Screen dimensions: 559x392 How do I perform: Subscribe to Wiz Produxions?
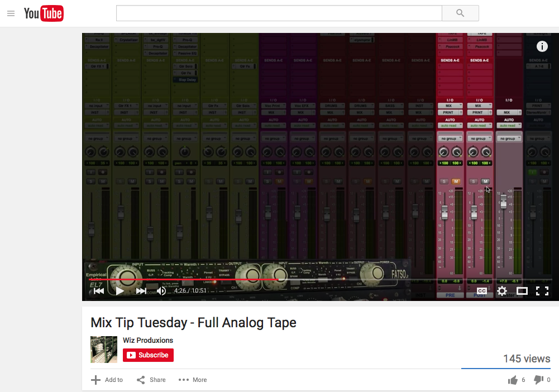[x=149, y=355]
